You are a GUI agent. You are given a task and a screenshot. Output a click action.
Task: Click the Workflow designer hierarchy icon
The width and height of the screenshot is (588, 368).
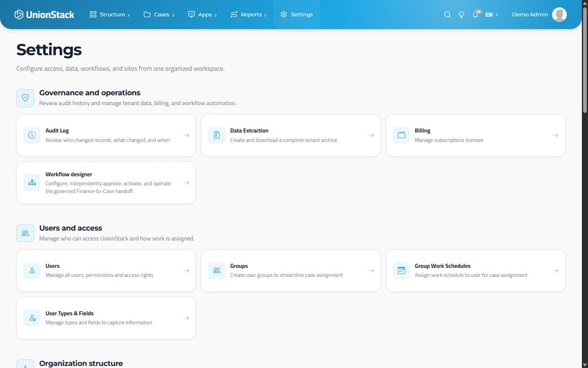32,183
